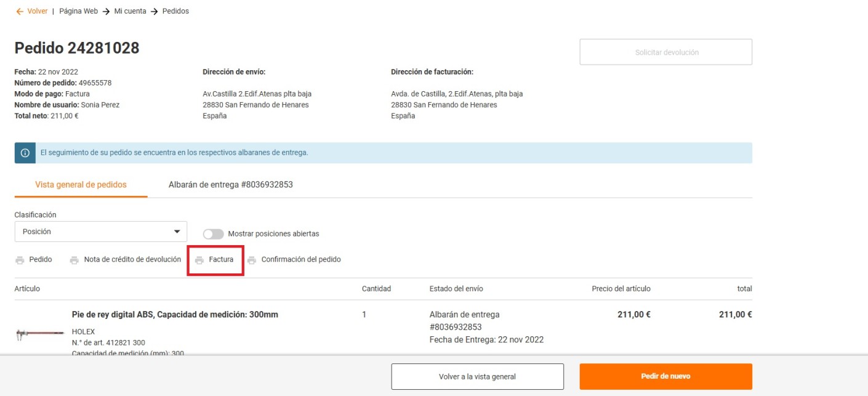
Task: Click Volver a la vista general button
Action: 477,376
